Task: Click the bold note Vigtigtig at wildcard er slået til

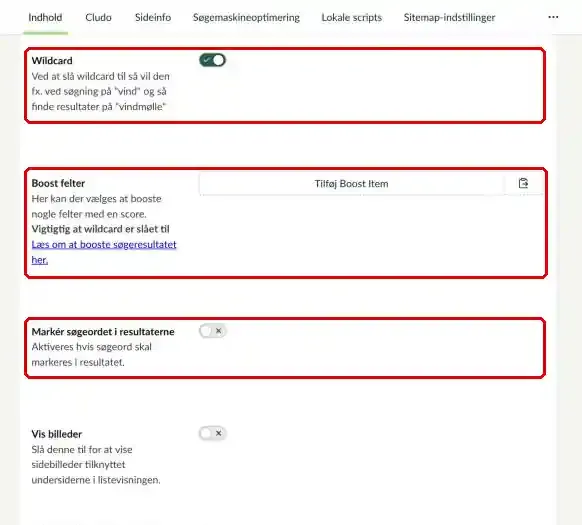Action: tap(101, 229)
